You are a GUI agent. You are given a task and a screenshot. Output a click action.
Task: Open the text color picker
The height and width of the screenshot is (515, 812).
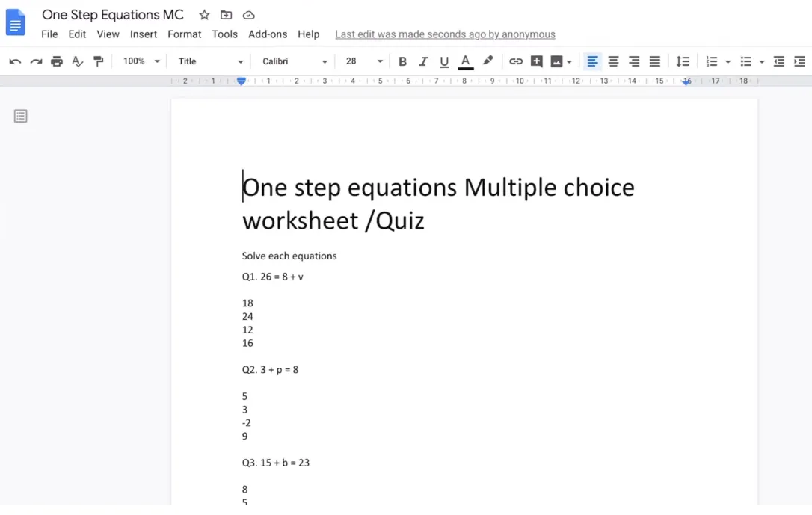point(465,61)
